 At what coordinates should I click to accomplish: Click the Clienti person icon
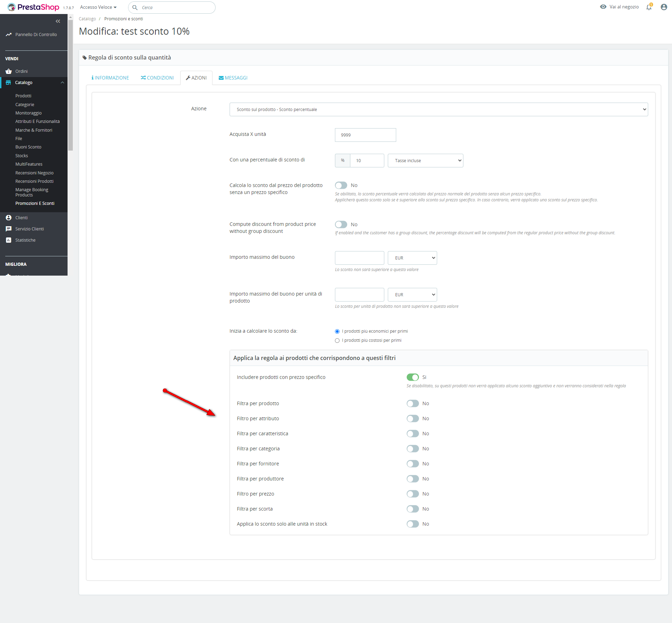tap(9, 218)
